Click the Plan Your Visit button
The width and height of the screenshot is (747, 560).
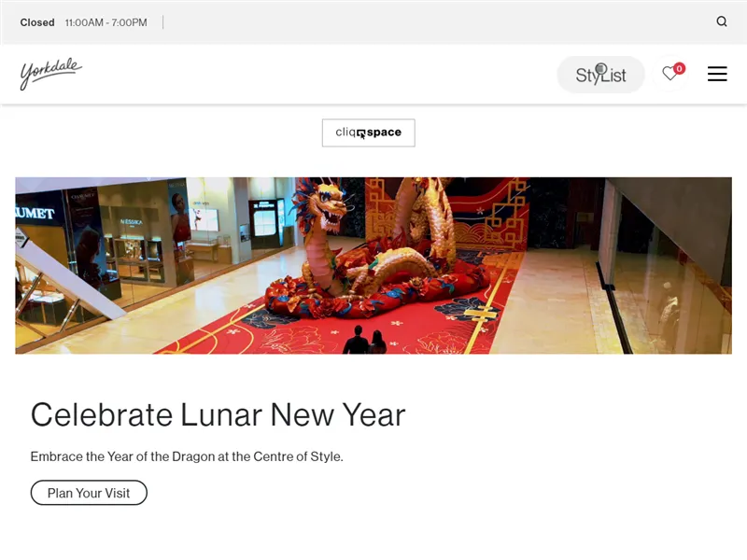click(x=89, y=493)
